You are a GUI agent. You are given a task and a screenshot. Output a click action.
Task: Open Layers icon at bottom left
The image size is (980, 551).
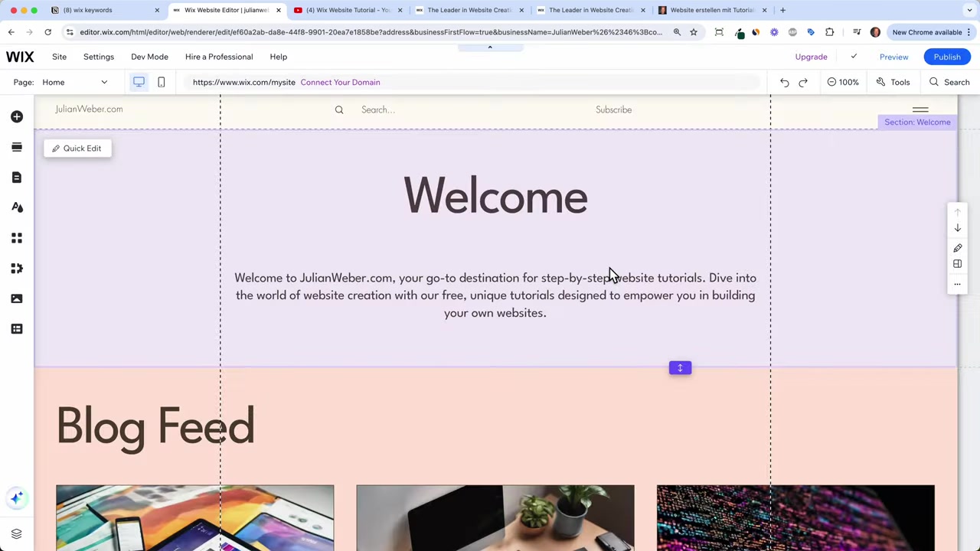click(17, 533)
